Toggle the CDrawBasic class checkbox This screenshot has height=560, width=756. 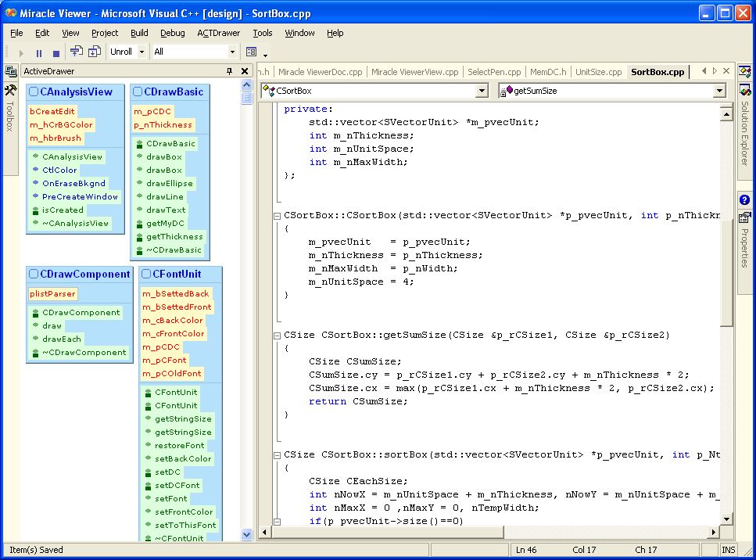click(x=138, y=92)
